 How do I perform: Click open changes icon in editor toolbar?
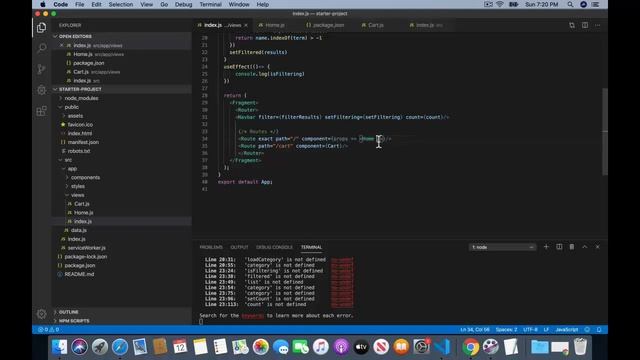point(572,25)
